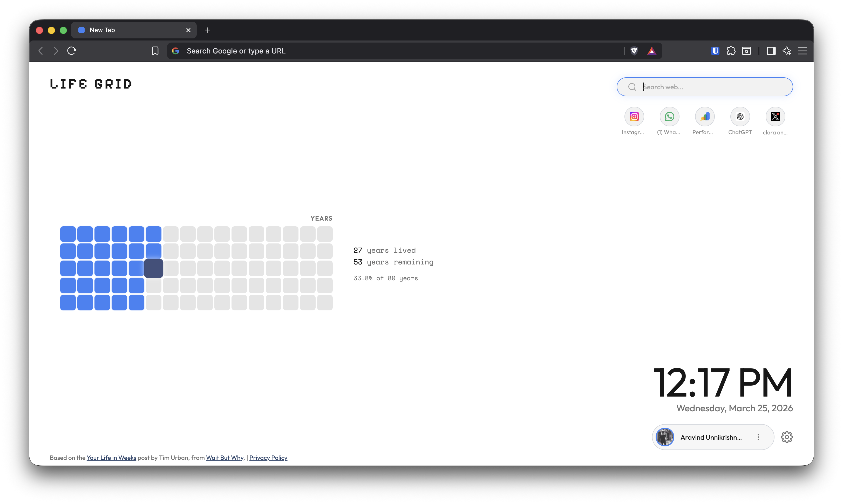Open the WhatsApp shortcut

click(x=669, y=117)
